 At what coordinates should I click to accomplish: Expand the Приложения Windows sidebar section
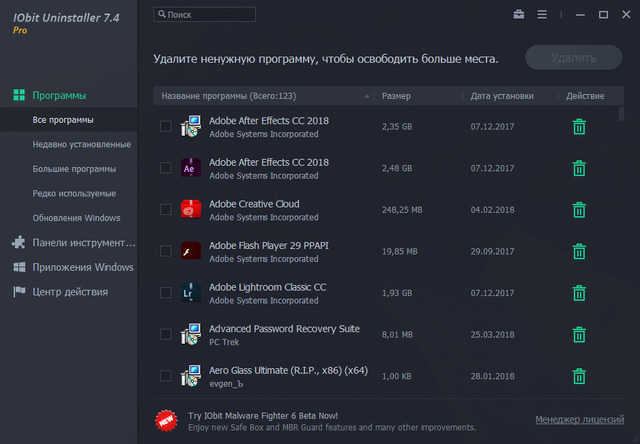80,267
